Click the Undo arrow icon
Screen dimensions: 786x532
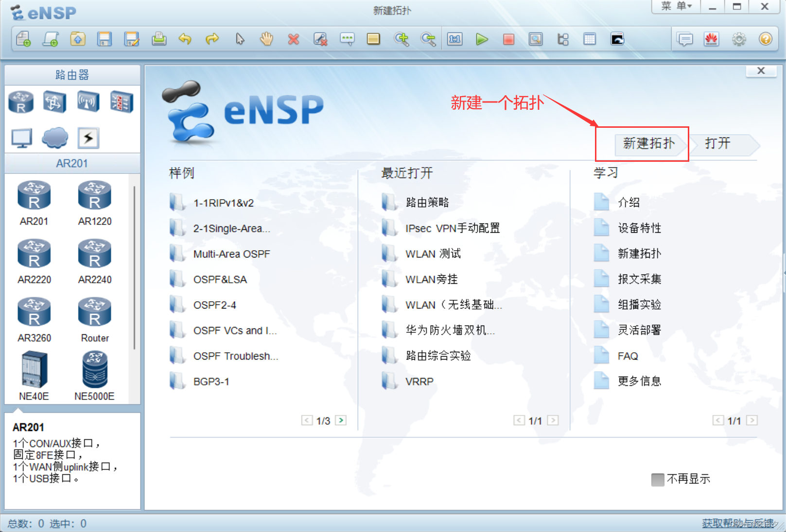(x=185, y=39)
